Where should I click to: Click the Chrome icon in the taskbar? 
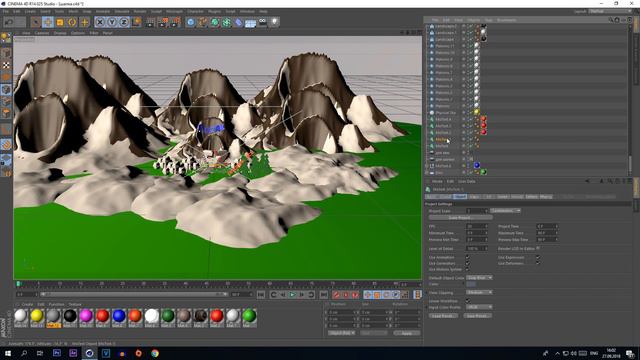(x=155, y=353)
